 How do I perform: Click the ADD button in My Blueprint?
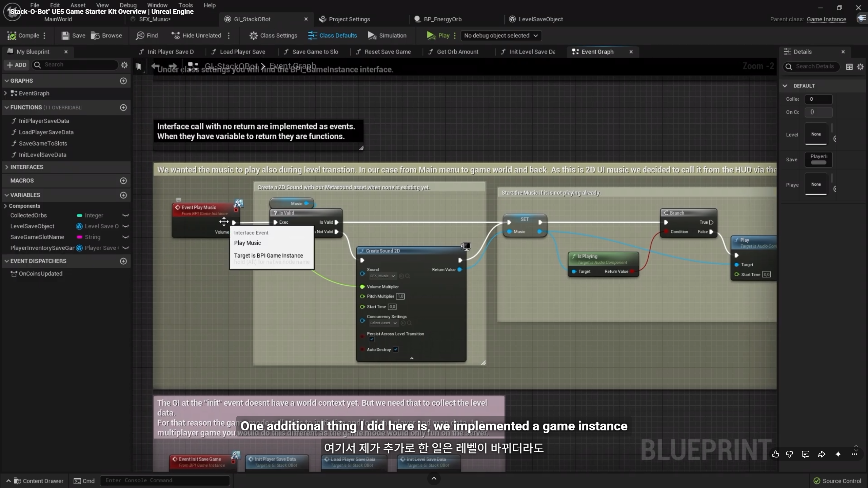16,65
